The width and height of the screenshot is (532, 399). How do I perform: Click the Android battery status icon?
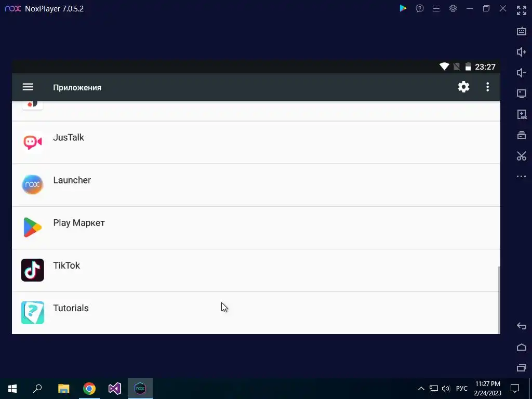(x=468, y=66)
